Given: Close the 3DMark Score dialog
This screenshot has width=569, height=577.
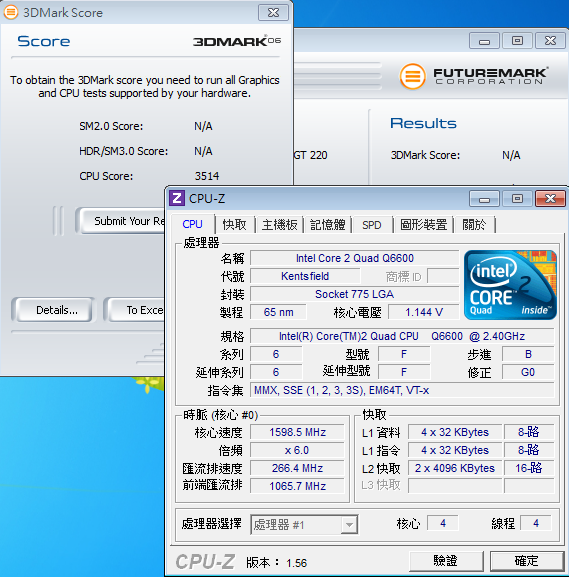Looking at the screenshot, I should [273, 13].
